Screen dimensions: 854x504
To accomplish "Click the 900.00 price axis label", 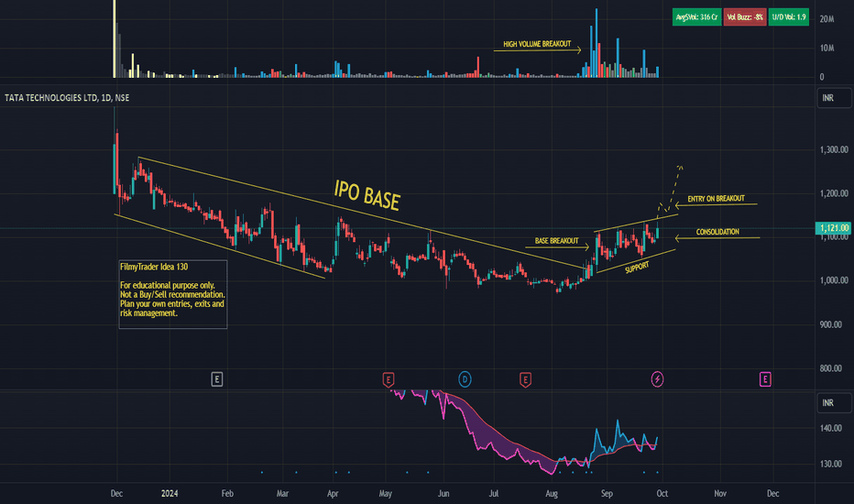I will click(x=830, y=324).
